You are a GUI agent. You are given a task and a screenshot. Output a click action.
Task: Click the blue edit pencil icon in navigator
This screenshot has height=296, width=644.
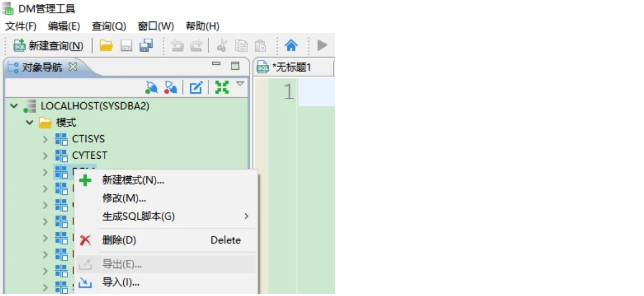pyautogui.click(x=196, y=87)
